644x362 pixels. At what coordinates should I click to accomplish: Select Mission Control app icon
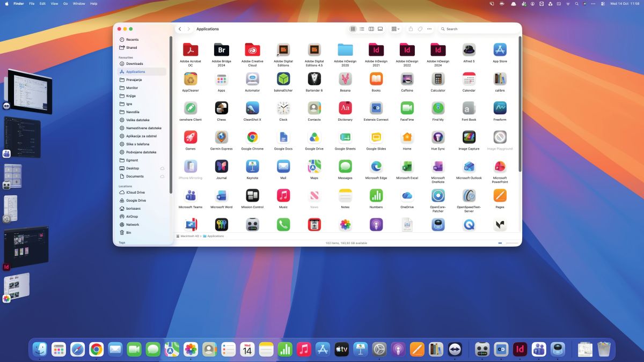[x=252, y=195]
